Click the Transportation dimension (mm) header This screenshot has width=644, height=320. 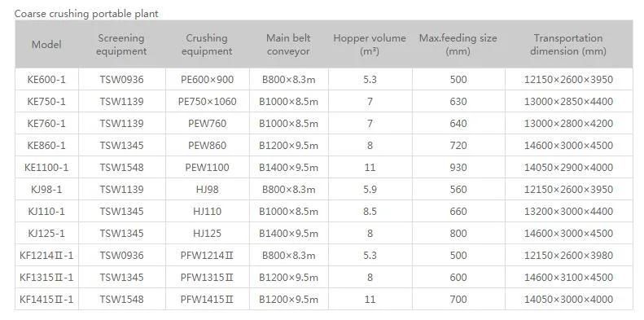tap(568, 44)
